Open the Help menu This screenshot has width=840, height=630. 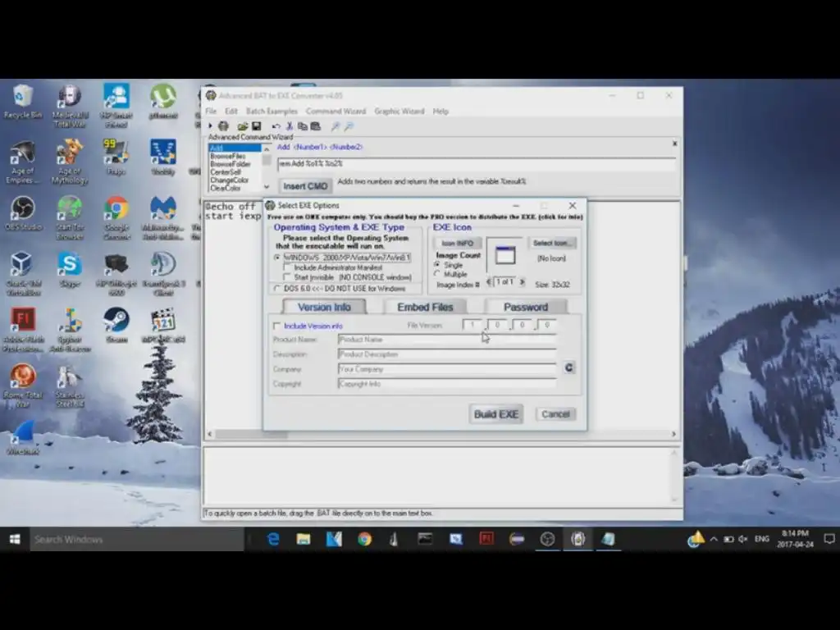(x=441, y=111)
